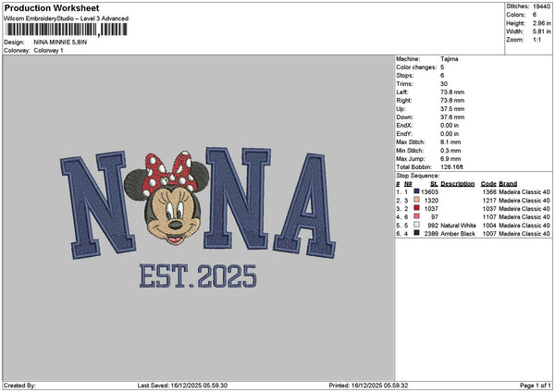Click the Min Stitch value 0.3 mm

pos(450,151)
